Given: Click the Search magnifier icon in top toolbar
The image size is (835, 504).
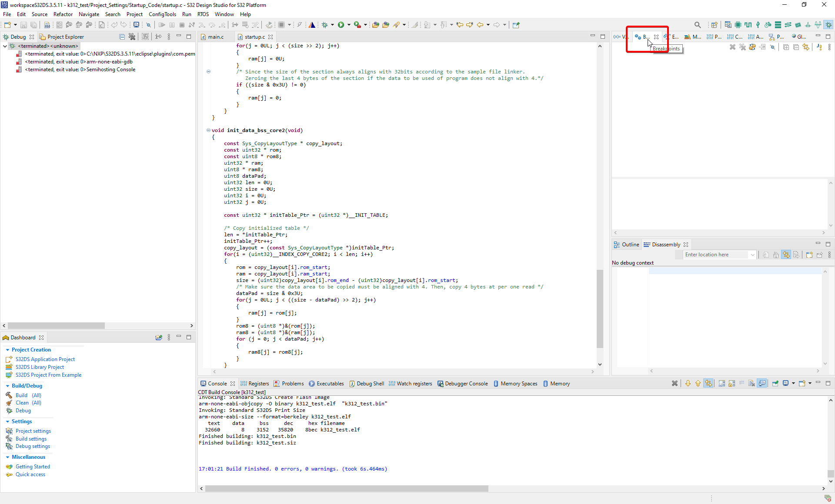Looking at the screenshot, I should [x=698, y=25].
